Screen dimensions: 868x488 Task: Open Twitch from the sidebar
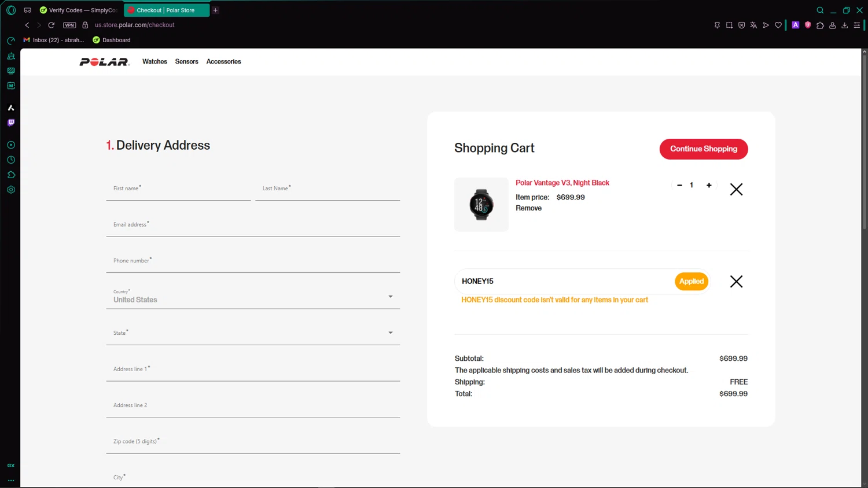11,123
